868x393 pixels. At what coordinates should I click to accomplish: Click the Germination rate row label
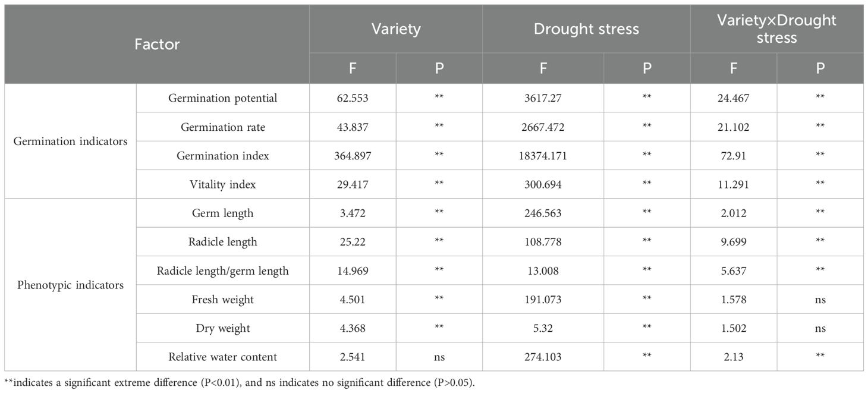pos(222,127)
